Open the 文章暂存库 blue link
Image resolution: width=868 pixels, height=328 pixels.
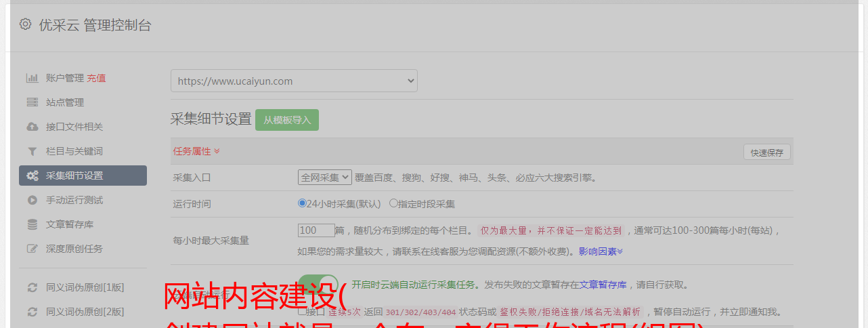(x=603, y=285)
